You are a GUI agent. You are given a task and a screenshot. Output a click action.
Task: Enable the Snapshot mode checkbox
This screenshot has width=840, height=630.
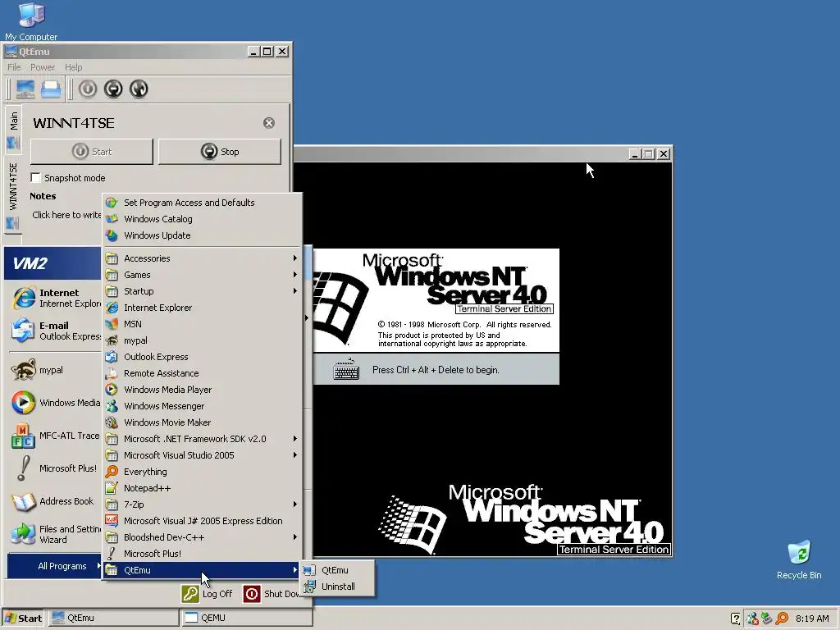36,178
